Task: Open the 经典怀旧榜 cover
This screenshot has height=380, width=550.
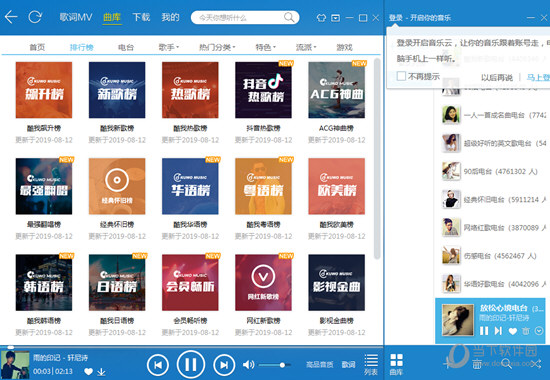Action: tap(117, 186)
